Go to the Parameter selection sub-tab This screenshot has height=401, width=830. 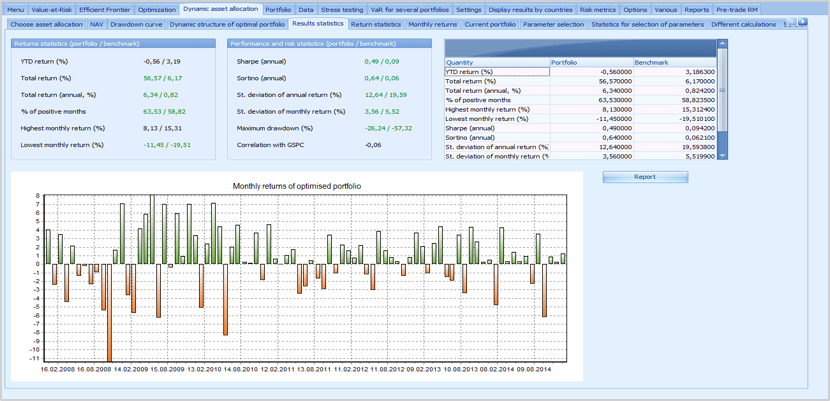point(553,24)
